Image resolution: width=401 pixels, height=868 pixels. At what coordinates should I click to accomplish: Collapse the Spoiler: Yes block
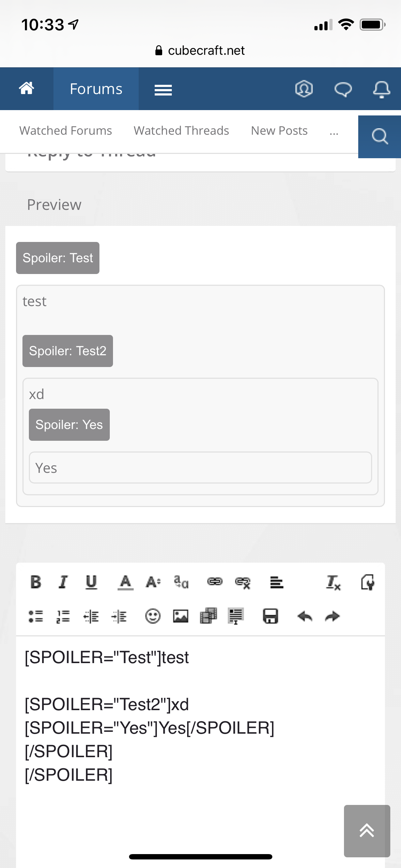coord(69,425)
